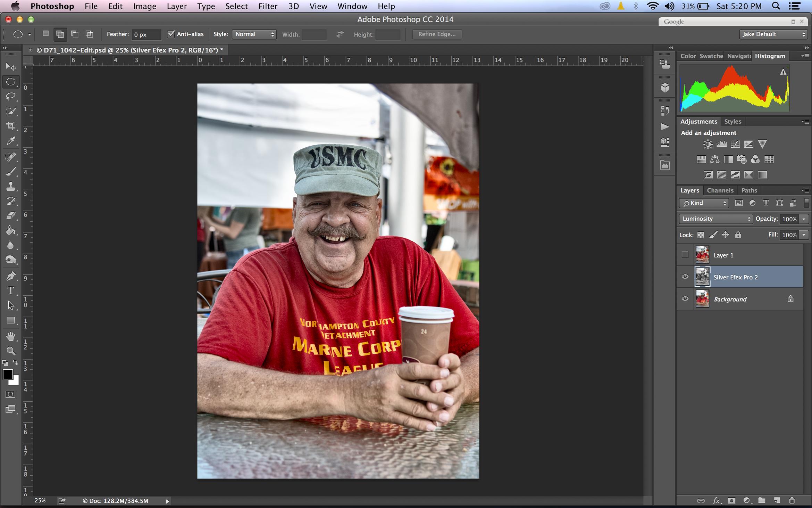The height and width of the screenshot is (508, 812).
Task: Select the Zoom tool
Action: [11, 351]
